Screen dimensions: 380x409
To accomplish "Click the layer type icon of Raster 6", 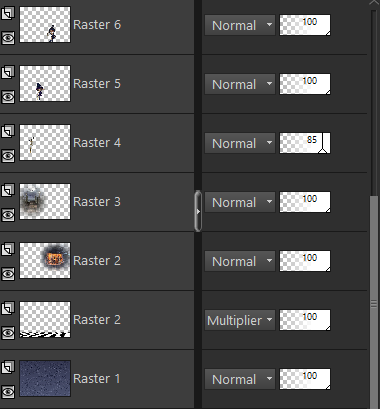I will [x=8, y=13].
